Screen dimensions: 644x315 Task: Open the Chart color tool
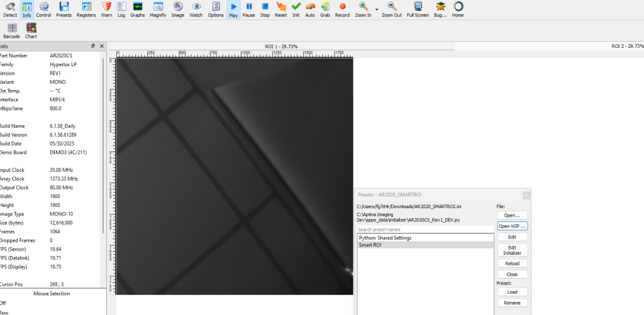pyautogui.click(x=31, y=31)
